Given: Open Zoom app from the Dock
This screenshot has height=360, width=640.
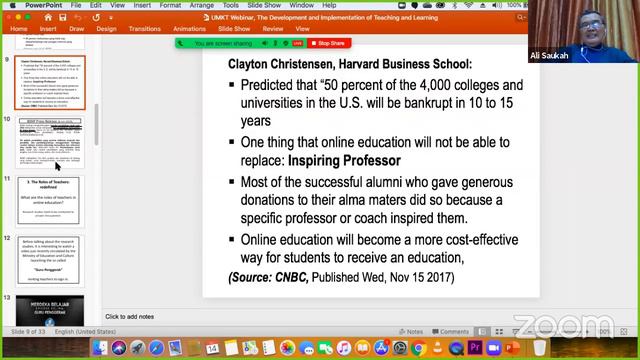Looking at the screenshot, I should (x=493, y=348).
